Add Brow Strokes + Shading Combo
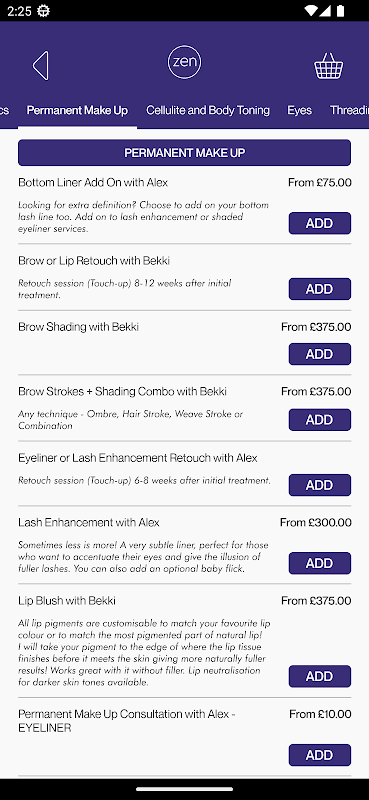 click(319, 419)
